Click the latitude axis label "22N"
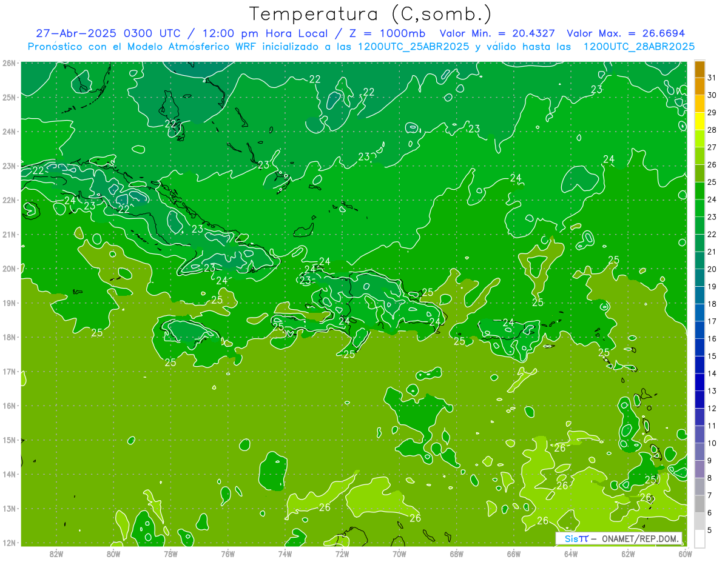The image size is (728, 562). [10, 200]
